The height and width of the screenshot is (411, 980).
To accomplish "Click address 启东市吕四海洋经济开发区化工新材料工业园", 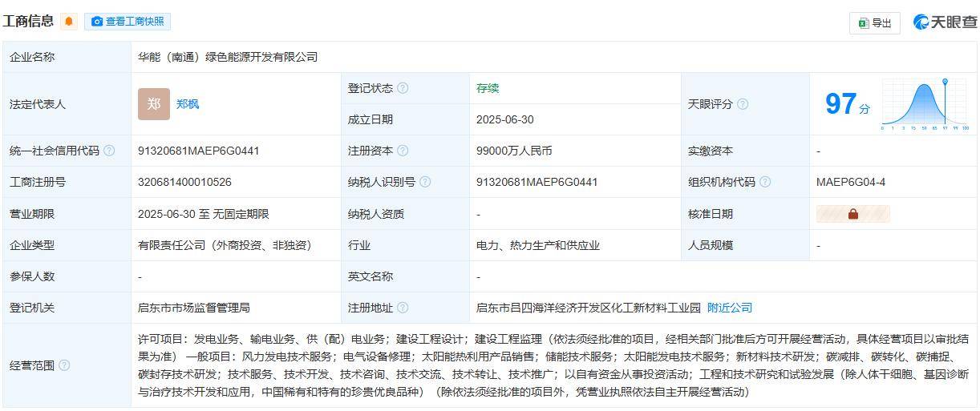I will pos(589,308).
